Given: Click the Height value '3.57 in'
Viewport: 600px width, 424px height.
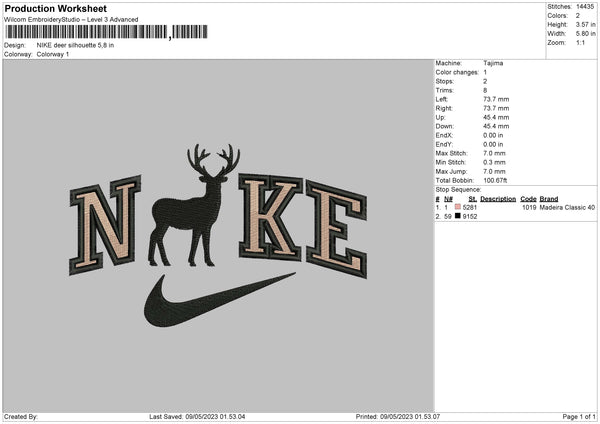Looking at the screenshot, I should point(585,24).
